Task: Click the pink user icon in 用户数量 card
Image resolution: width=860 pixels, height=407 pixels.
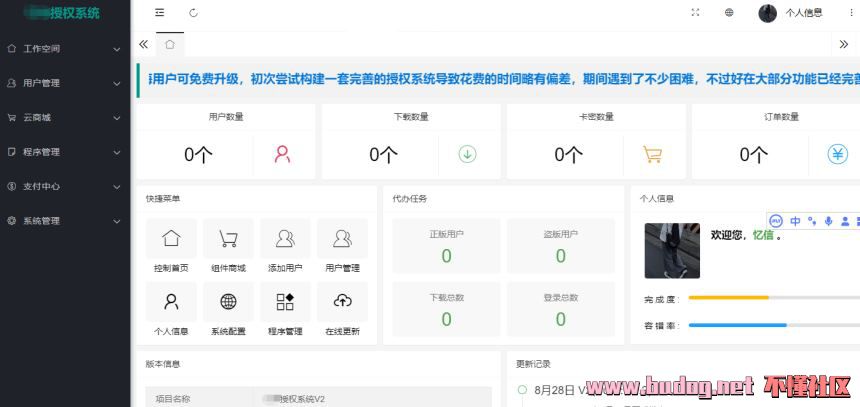Action: (282, 154)
